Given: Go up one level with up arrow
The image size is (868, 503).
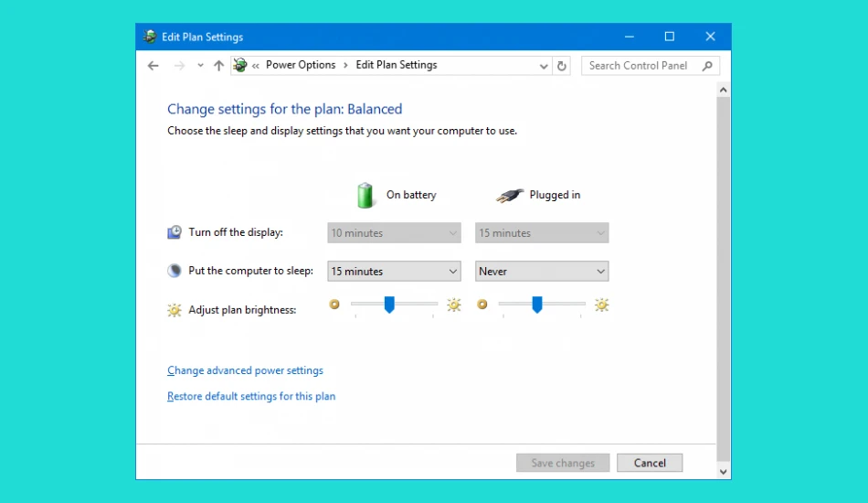Looking at the screenshot, I should [x=218, y=65].
